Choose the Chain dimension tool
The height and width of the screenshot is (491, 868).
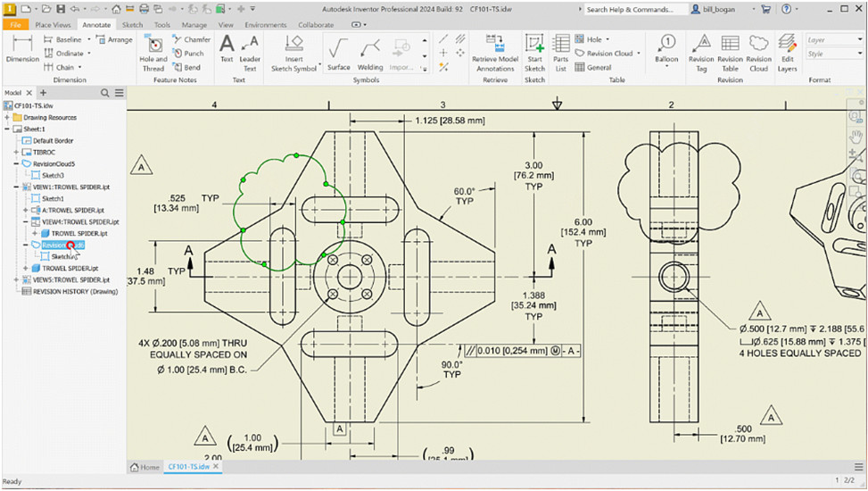[x=59, y=67]
